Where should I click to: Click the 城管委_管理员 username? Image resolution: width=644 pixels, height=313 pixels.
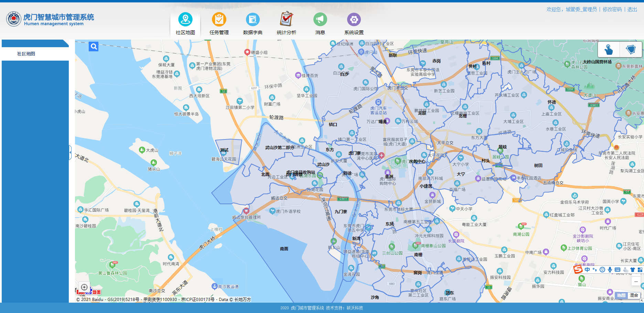tap(581, 9)
